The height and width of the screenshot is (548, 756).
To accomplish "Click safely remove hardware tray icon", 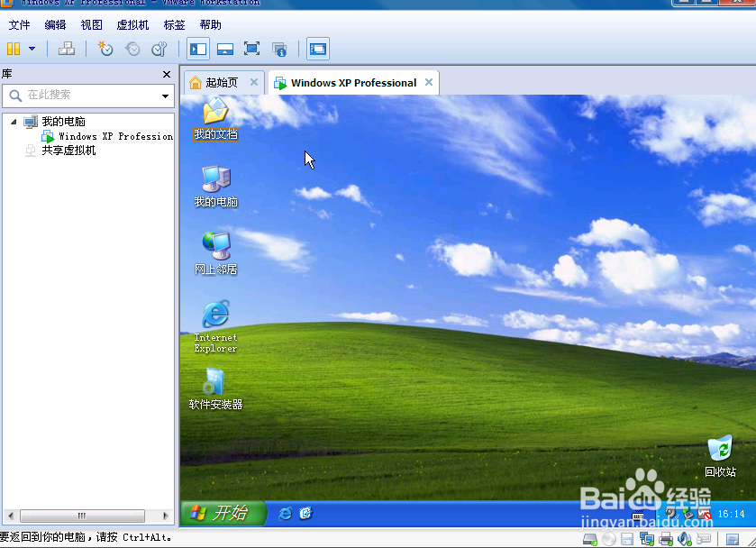I will [688, 515].
